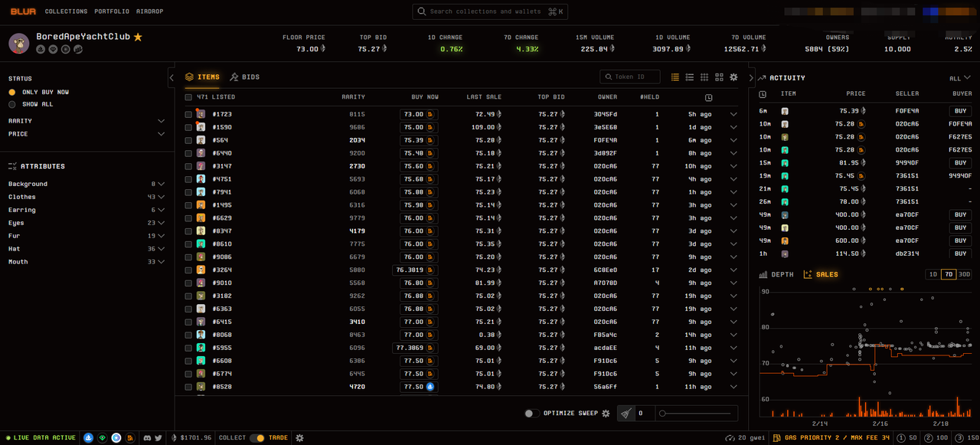Open table settings gear near Token ID
The image size is (980, 445).
pos(733,77)
